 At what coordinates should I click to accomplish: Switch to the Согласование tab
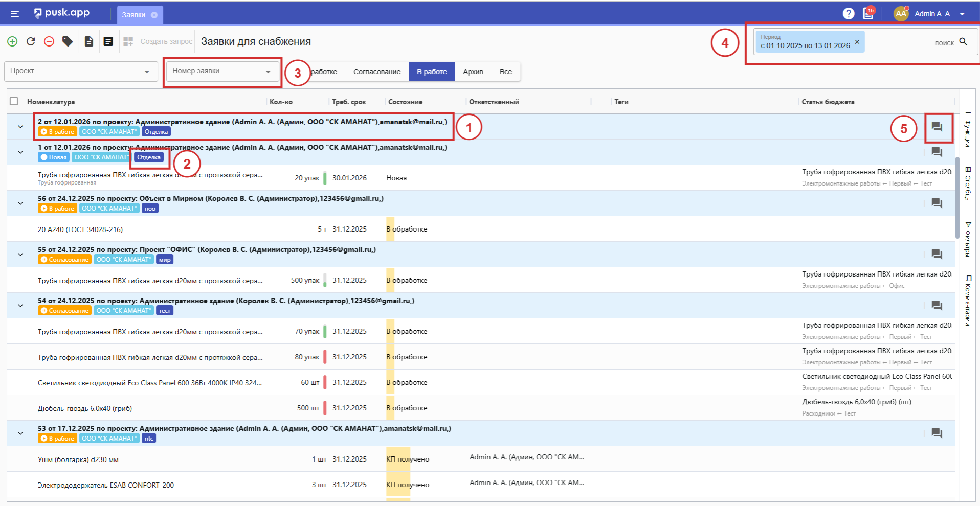coord(376,72)
